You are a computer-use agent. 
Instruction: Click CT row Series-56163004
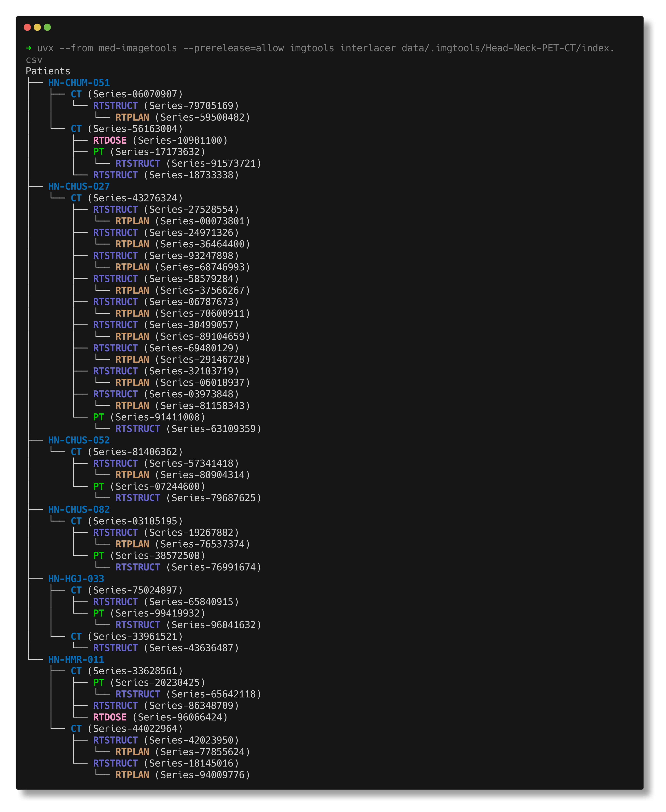coord(127,129)
